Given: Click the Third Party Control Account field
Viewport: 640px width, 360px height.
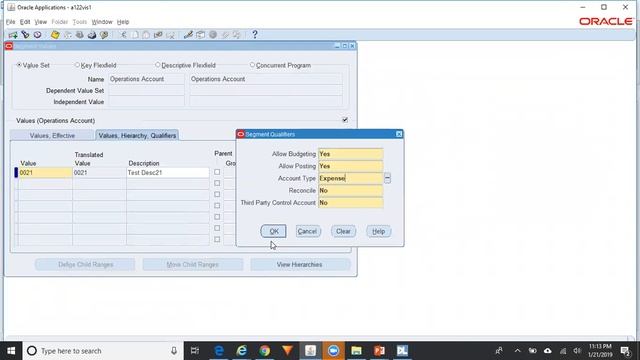Looking at the screenshot, I should [351, 203].
